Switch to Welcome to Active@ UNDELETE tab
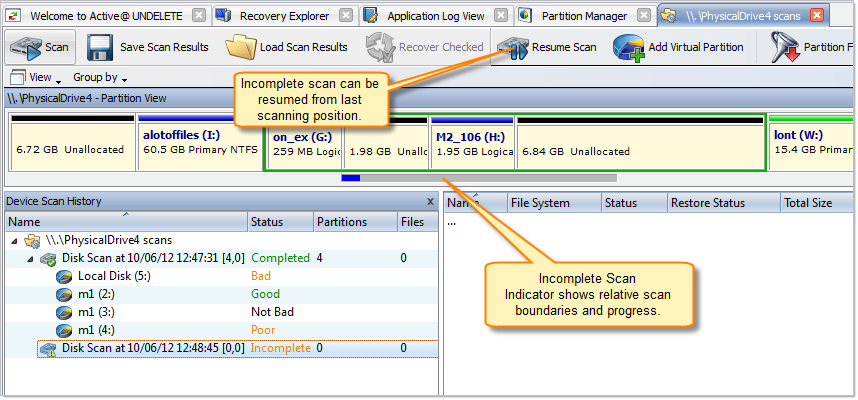858x400 pixels. click(106, 16)
